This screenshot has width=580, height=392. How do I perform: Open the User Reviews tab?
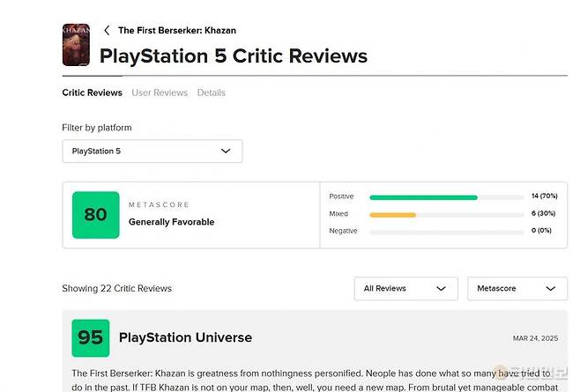click(x=160, y=92)
